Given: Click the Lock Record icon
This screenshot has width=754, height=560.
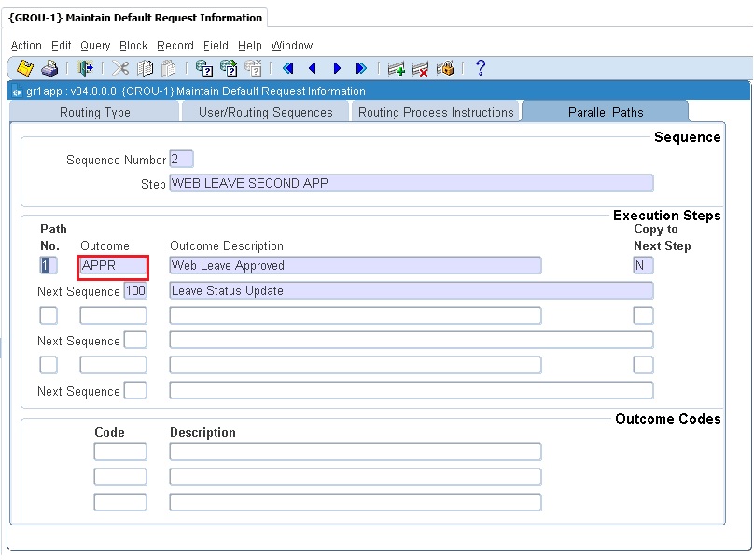Looking at the screenshot, I should pos(445,68).
